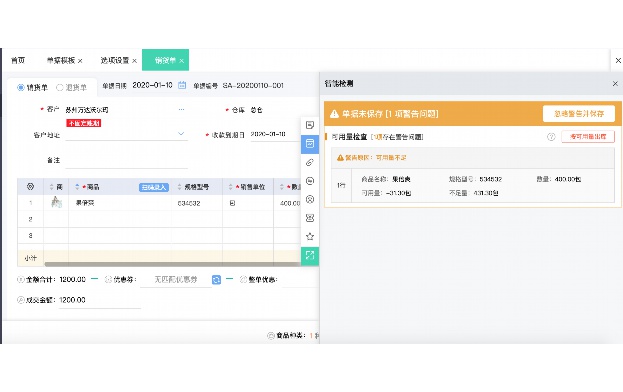
Task: Open the calendar picker beside 2020-01-10
Action: [182, 85]
